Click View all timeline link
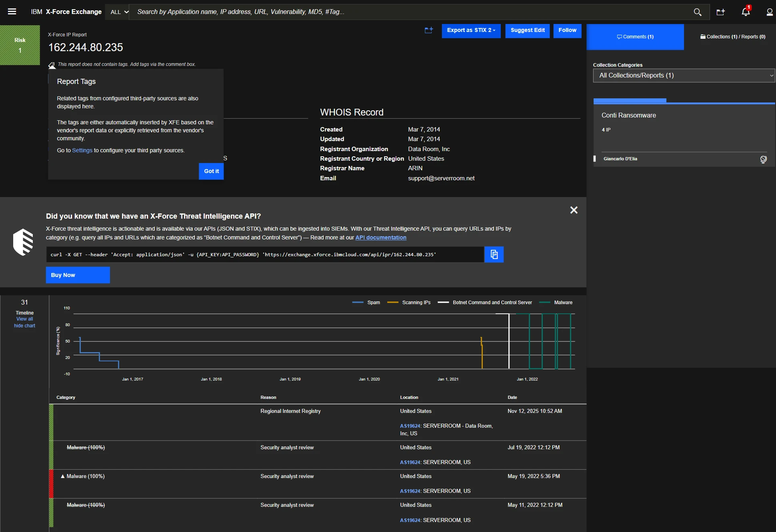Image resolution: width=776 pixels, height=532 pixels. [x=24, y=319]
